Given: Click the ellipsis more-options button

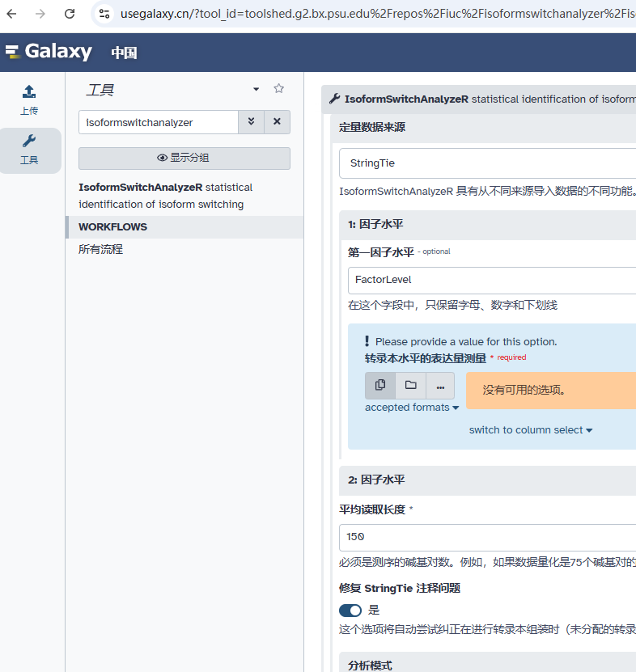Looking at the screenshot, I should [x=440, y=386].
